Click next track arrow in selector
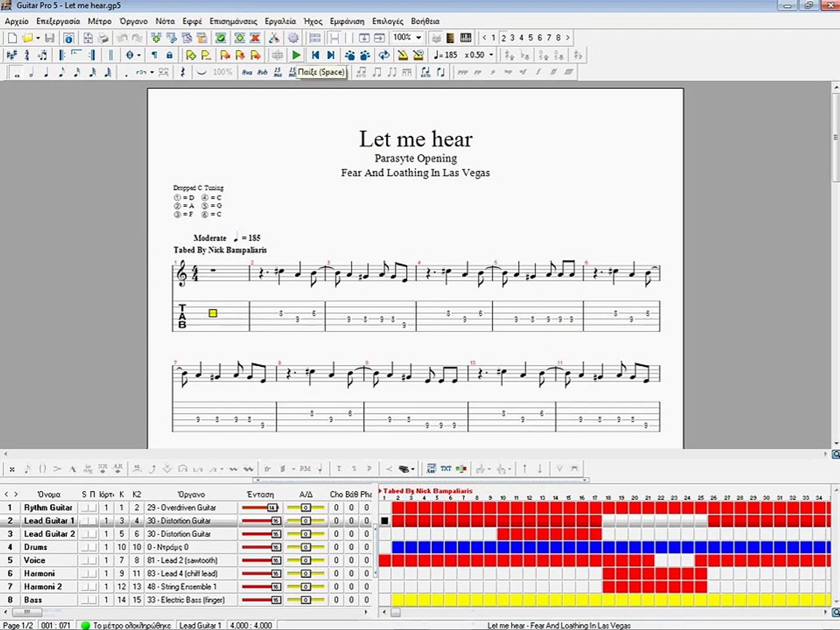This screenshot has width=840, height=630. click(x=568, y=38)
